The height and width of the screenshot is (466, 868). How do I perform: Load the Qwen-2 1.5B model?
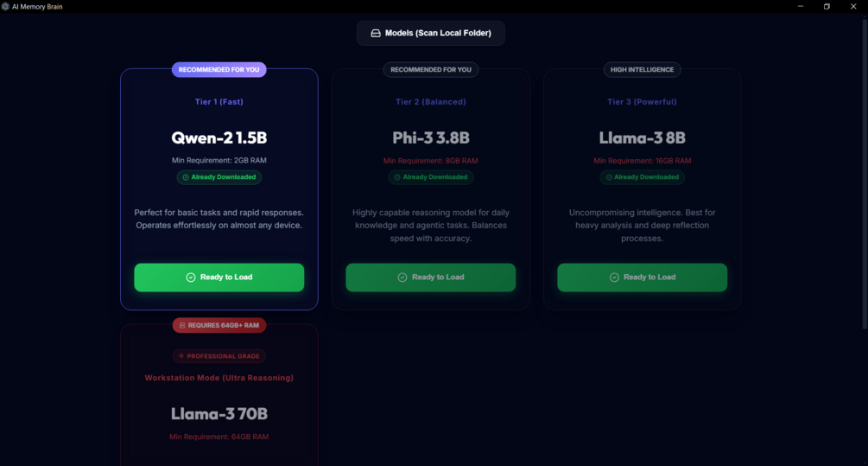219,278
